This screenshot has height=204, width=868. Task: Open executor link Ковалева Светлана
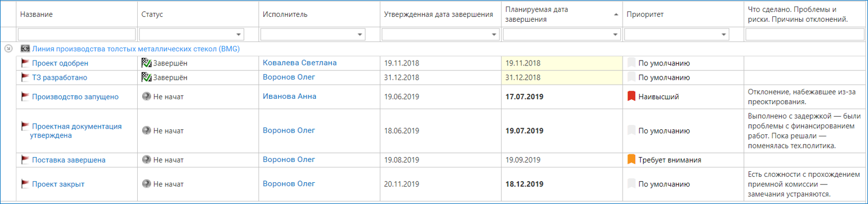pyautogui.click(x=300, y=63)
